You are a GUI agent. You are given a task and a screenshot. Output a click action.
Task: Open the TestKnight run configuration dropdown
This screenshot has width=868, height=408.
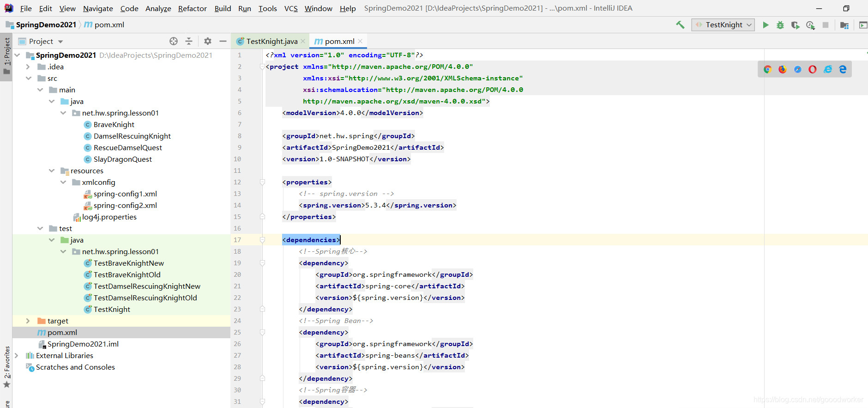click(723, 25)
